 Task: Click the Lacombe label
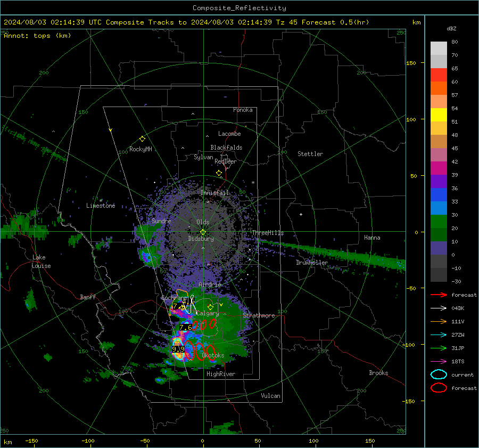[229, 134]
